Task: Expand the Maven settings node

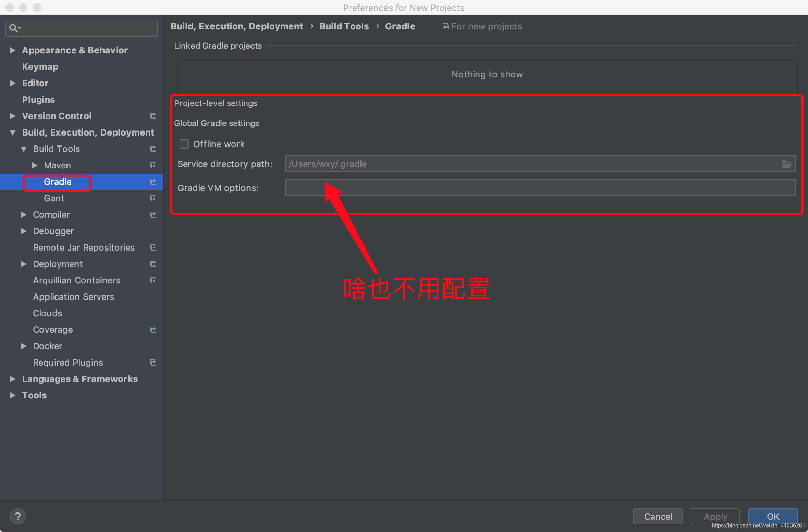Action: point(35,165)
